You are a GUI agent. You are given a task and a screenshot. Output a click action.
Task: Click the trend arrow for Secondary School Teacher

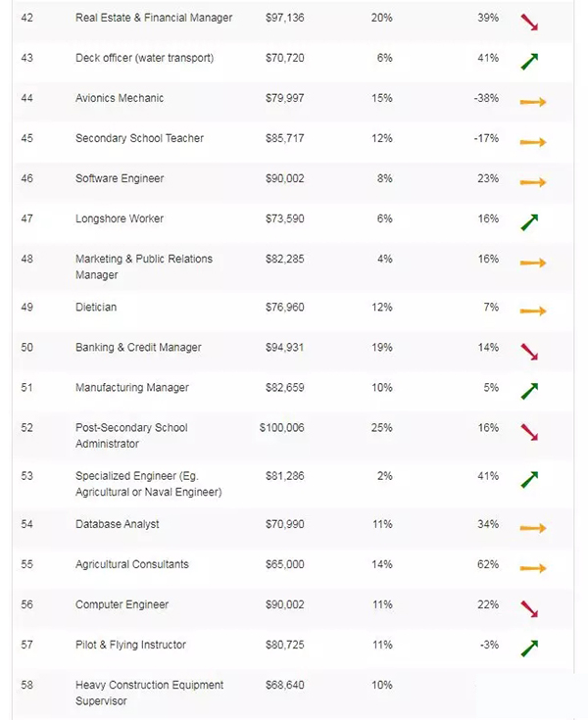[x=533, y=142]
